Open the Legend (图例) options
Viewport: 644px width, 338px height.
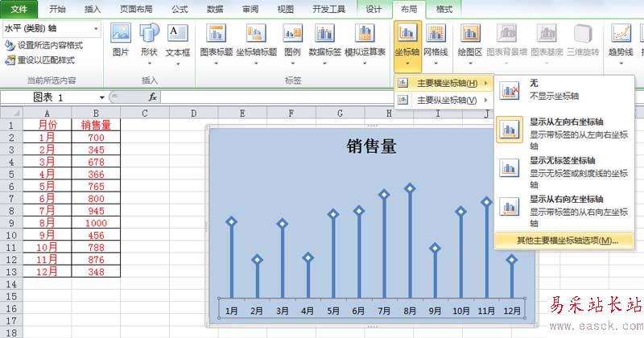(x=292, y=44)
